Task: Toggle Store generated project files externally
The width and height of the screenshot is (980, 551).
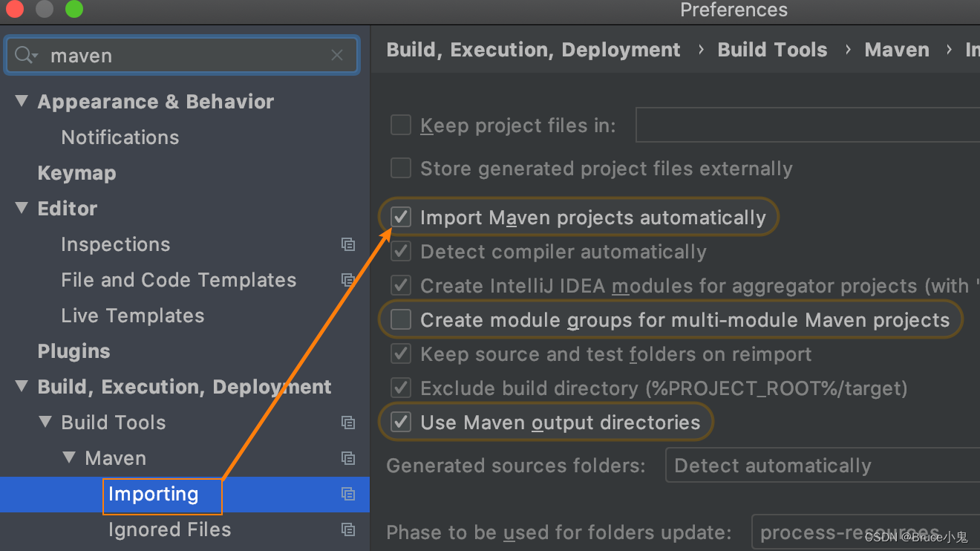Action: tap(401, 168)
